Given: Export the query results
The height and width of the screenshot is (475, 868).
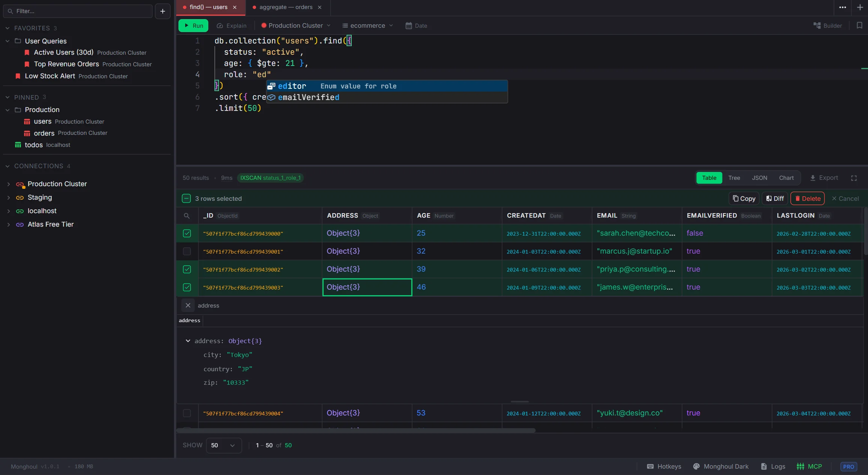Looking at the screenshot, I should [x=824, y=178].
